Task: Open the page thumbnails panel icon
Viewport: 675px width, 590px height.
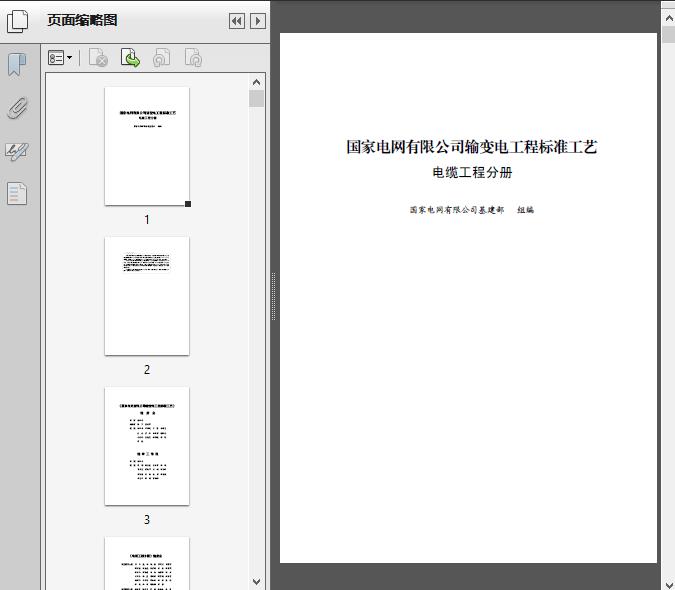Action: pos(17,21)
